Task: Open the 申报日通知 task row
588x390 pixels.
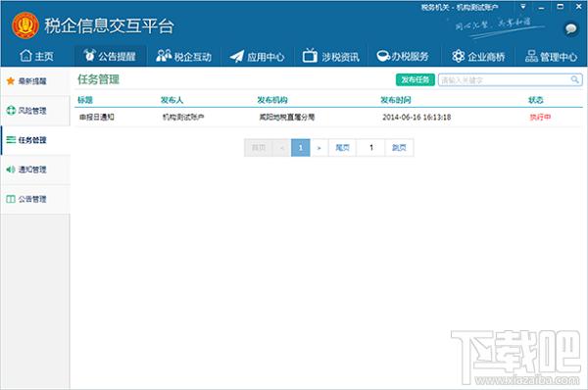Action: click(328, 117)
